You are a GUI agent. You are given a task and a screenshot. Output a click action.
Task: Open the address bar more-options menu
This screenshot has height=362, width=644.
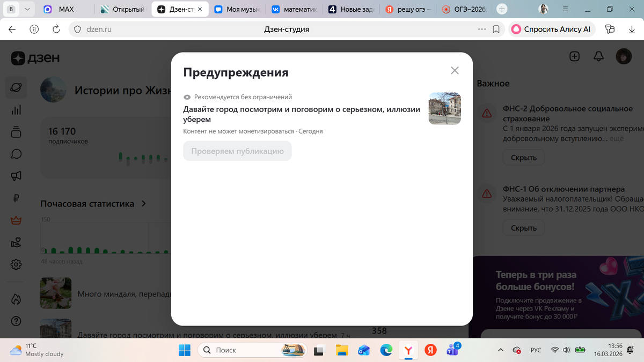click(x=482, y=29)
